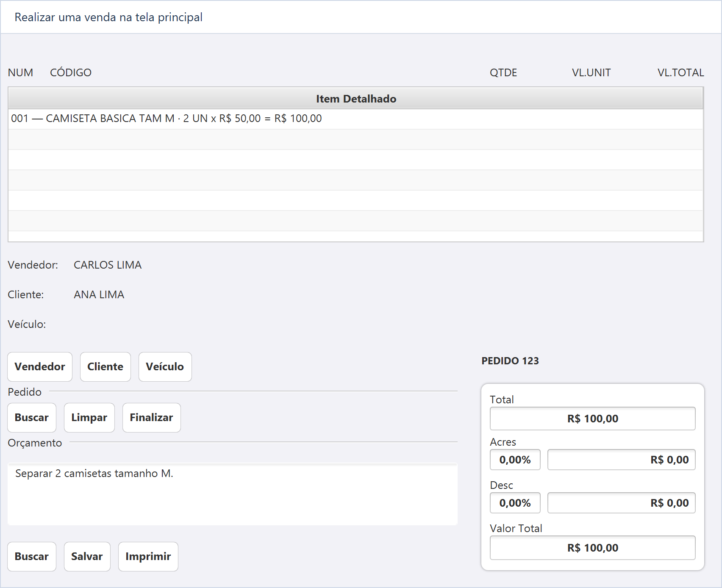Click the CÓDIGO column label
Screen dimensions: 722x588
(x=71, y=73)
